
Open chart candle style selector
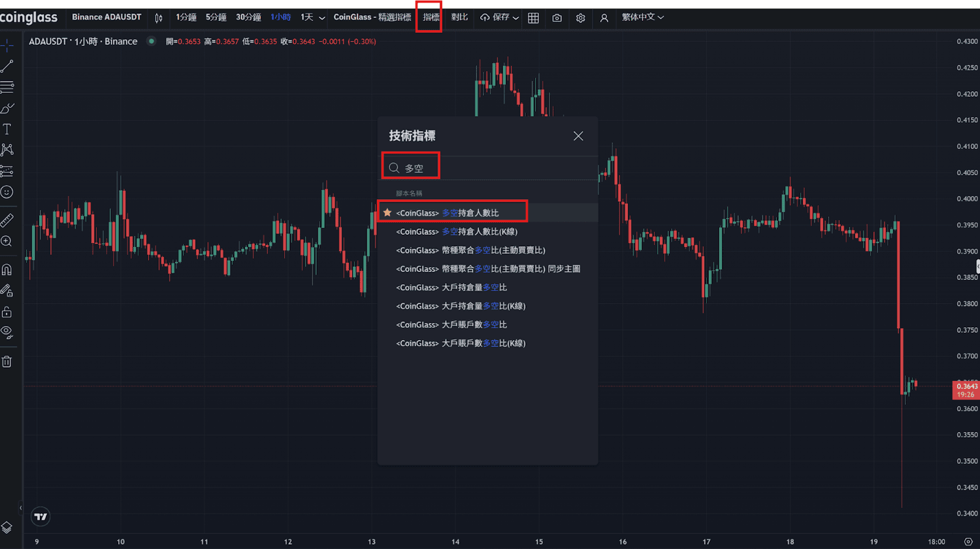[x=158, y=18]
